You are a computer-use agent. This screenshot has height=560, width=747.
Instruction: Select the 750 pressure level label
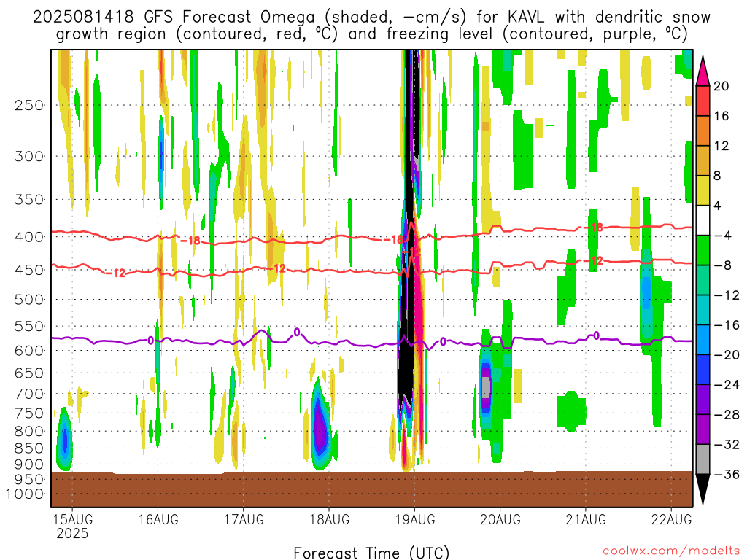[x=29, y=413]
